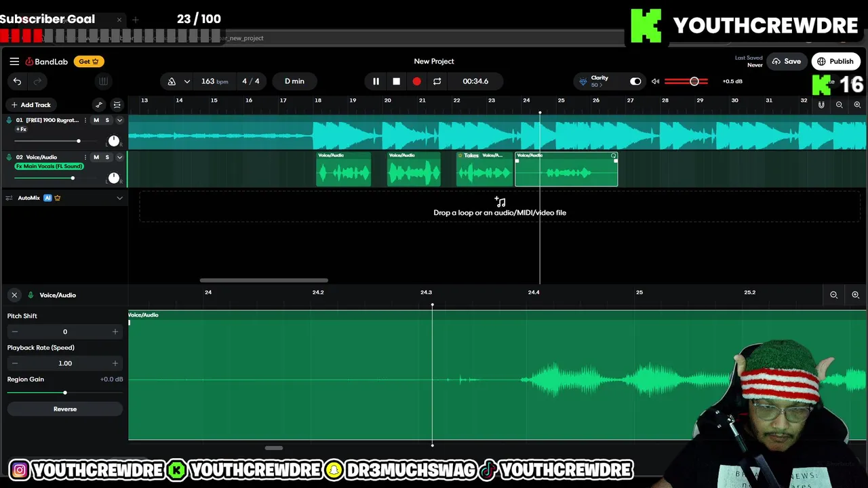
Task: Increase Playback Rate with the plus button
Action: point(115,363)
